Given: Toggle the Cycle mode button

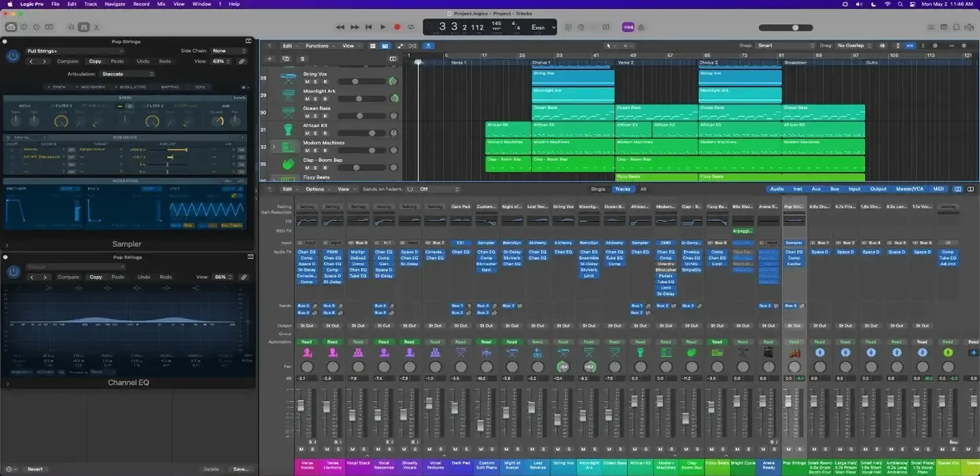Looking at the screenshot, I should [x=411, y=27].
